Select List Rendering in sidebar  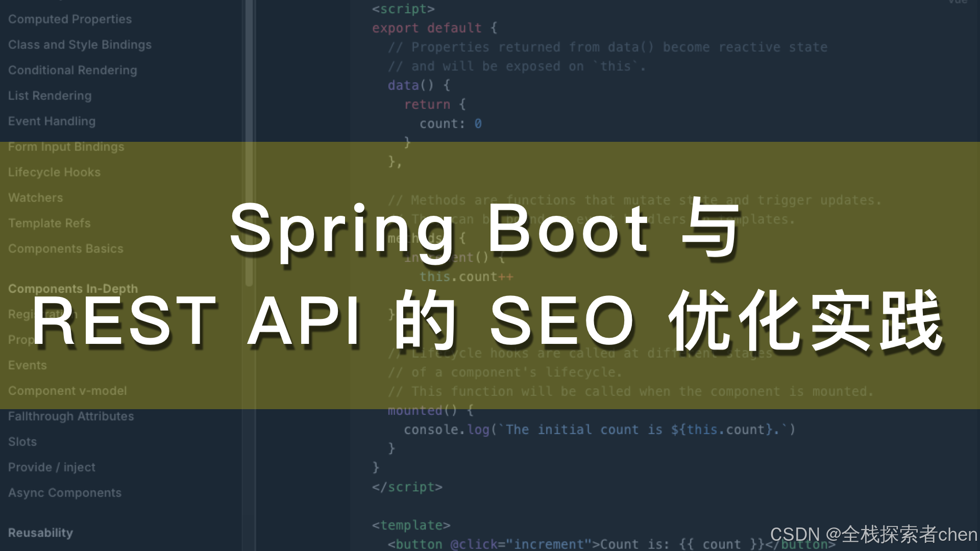pos(50,95)
